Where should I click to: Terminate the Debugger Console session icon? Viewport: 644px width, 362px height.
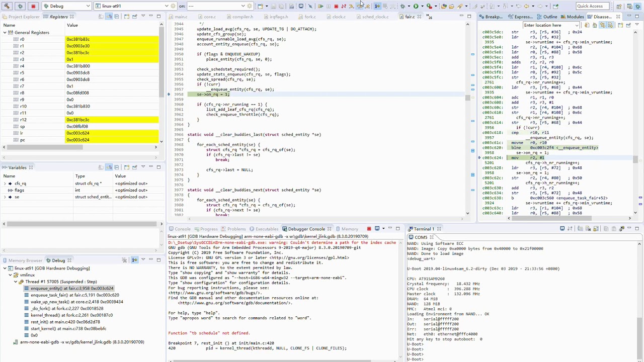click(x=369, y=229)
